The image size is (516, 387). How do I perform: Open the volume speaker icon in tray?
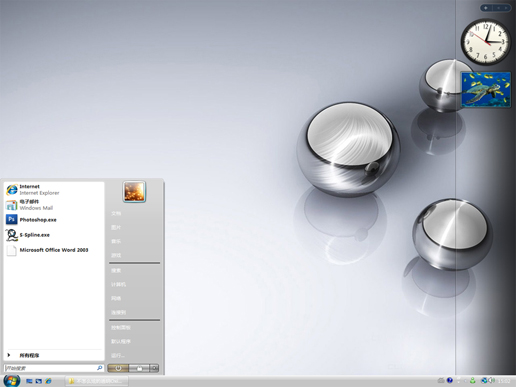[x=491, y=380]
